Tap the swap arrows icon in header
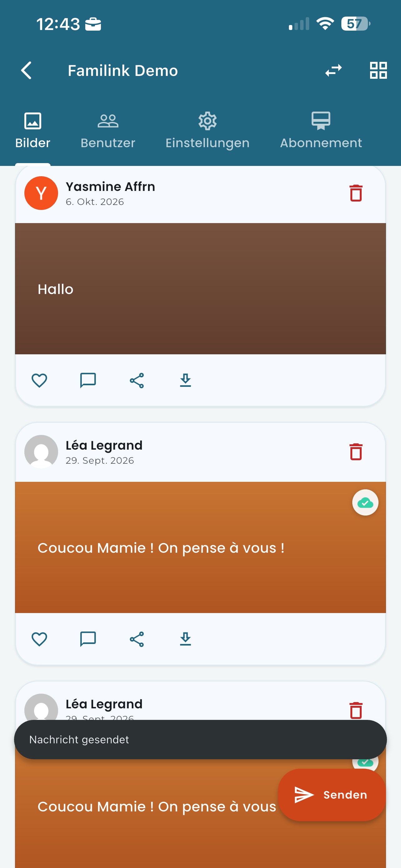 click(333, 70)
